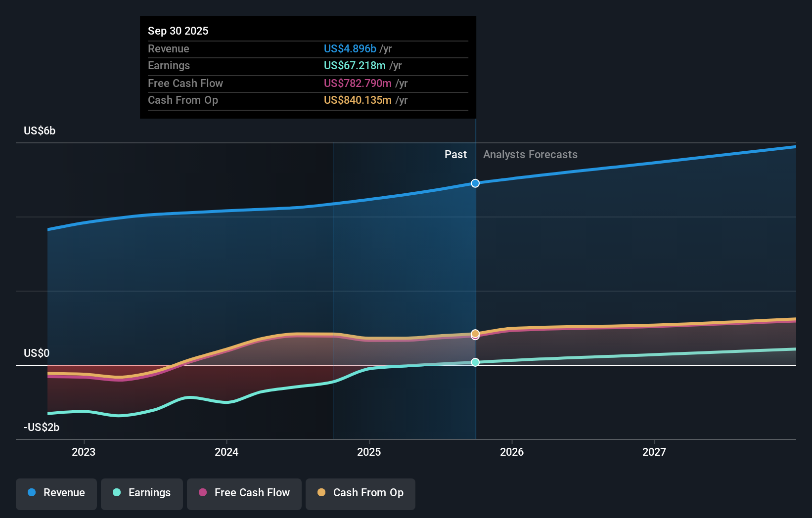Click the US$782.790m Free Cash Flow value
The height and width of the screenshot is (518, 812).
tap(358, 83)
